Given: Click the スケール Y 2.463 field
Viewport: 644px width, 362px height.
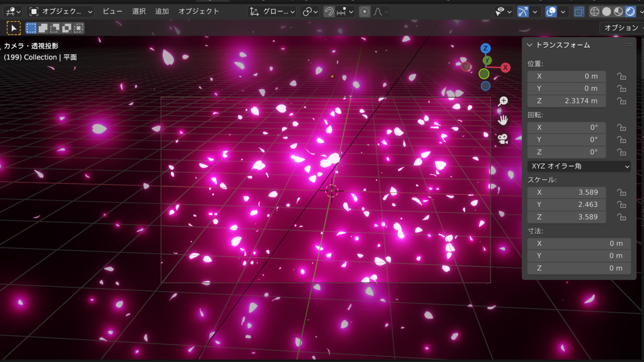Looking at the screenshot, I should click(x=566, y=205).
